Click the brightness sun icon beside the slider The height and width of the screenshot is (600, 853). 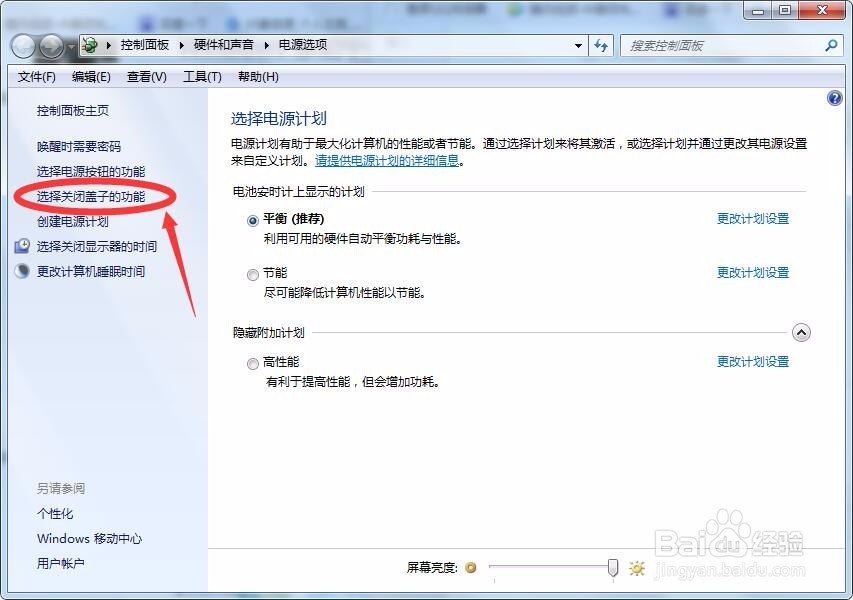point(636,567)
